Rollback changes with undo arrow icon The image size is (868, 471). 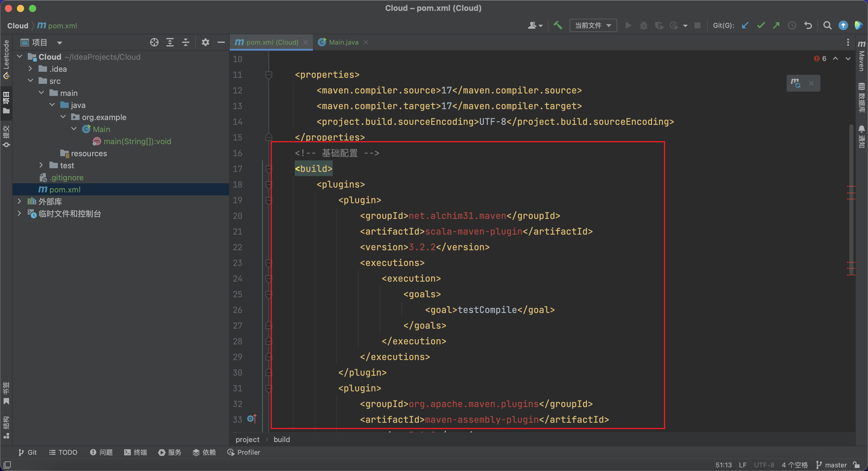[808, 25]
